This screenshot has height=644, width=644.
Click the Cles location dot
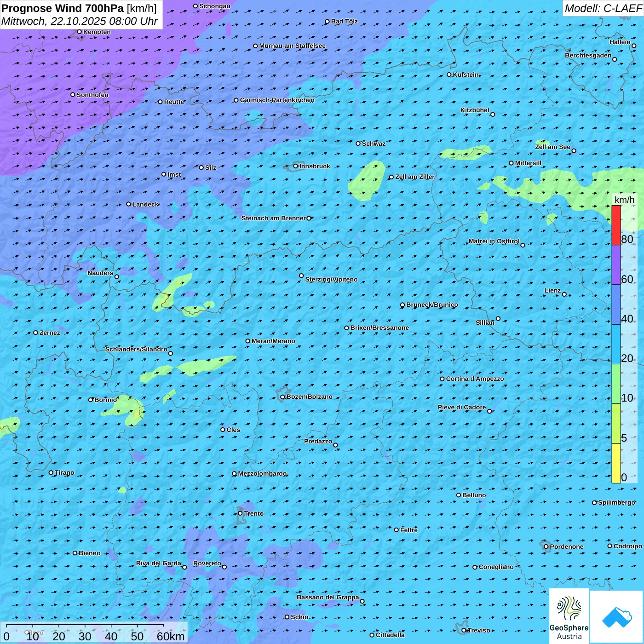click(x=223, y=430)
